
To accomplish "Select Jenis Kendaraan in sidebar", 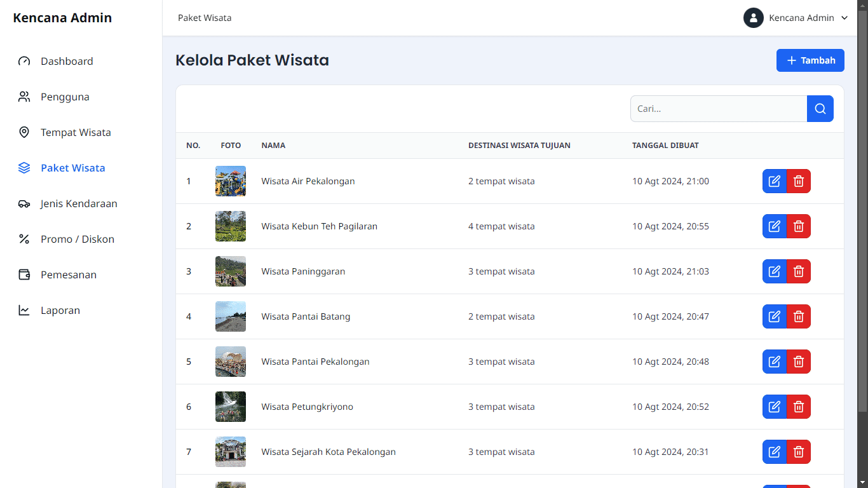I will click(79, 204).
